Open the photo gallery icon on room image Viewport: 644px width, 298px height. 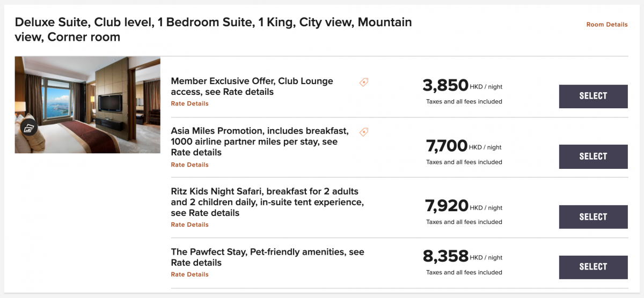pos(28,128)
